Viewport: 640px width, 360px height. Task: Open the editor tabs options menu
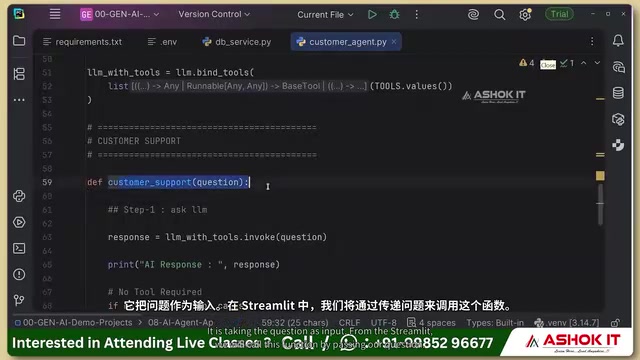[592, 42]
